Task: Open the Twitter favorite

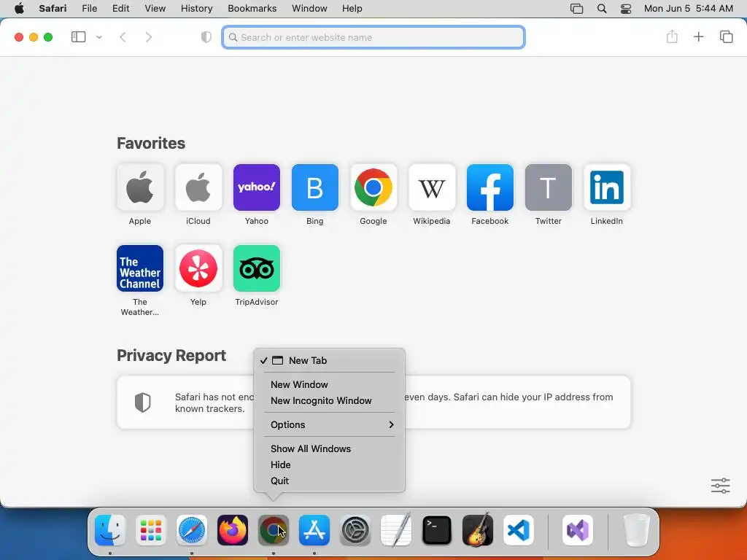Action: [x=549, y=187]
